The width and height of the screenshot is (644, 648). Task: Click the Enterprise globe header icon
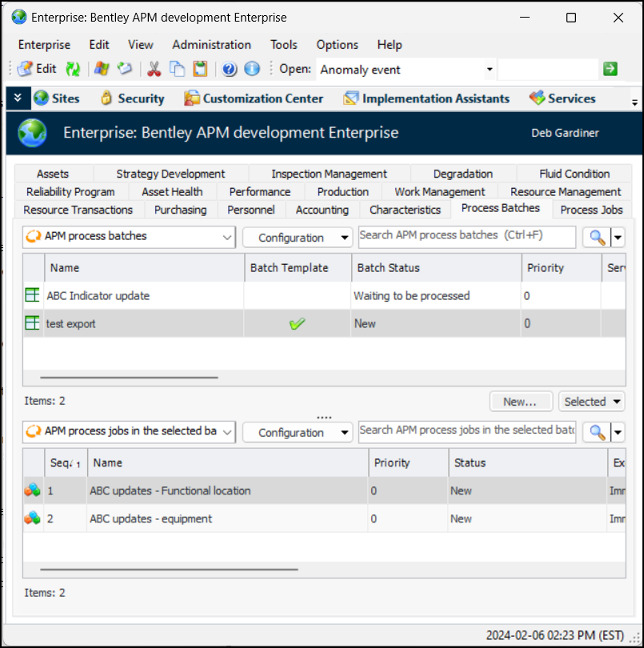32,133
